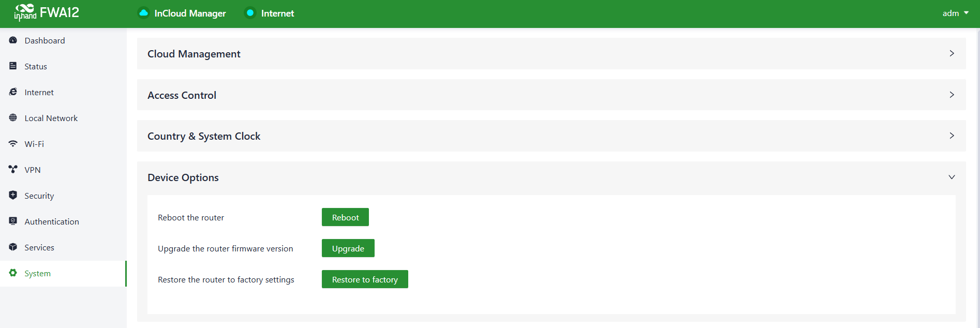Image resolution: width=980 pixels, height=328 pixels.
Task: Expand the Cloud Management section chevron
Action: pos(952,53)
